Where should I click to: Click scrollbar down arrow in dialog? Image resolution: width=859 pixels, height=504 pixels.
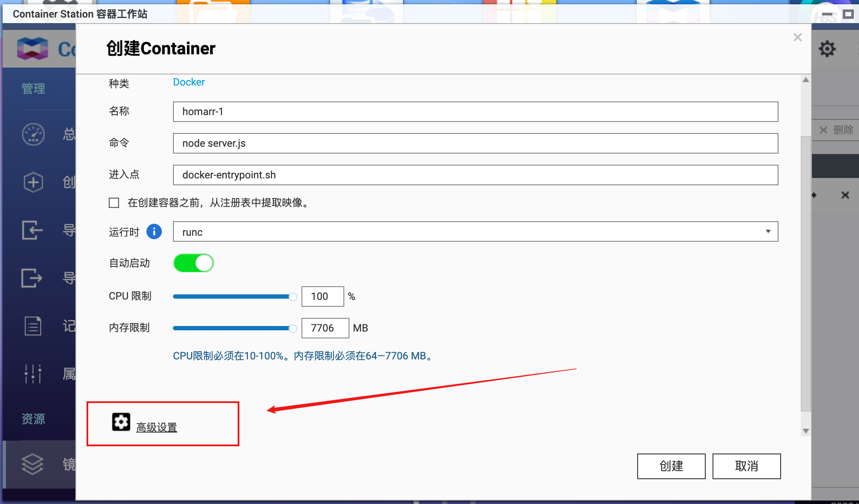(806, 431)
